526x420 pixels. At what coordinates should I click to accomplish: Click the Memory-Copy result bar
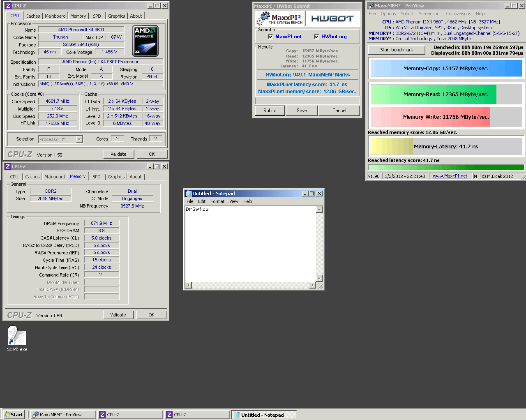(446, 68)
